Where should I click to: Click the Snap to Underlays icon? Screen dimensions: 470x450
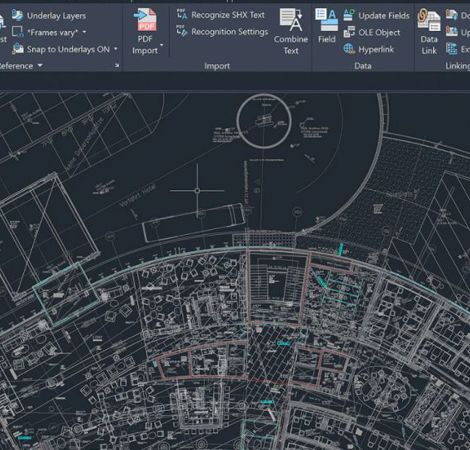(18, 49)
